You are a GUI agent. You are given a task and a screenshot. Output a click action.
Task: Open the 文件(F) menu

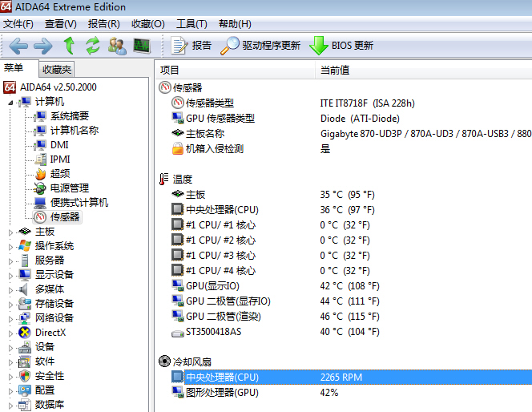point(18,24)
